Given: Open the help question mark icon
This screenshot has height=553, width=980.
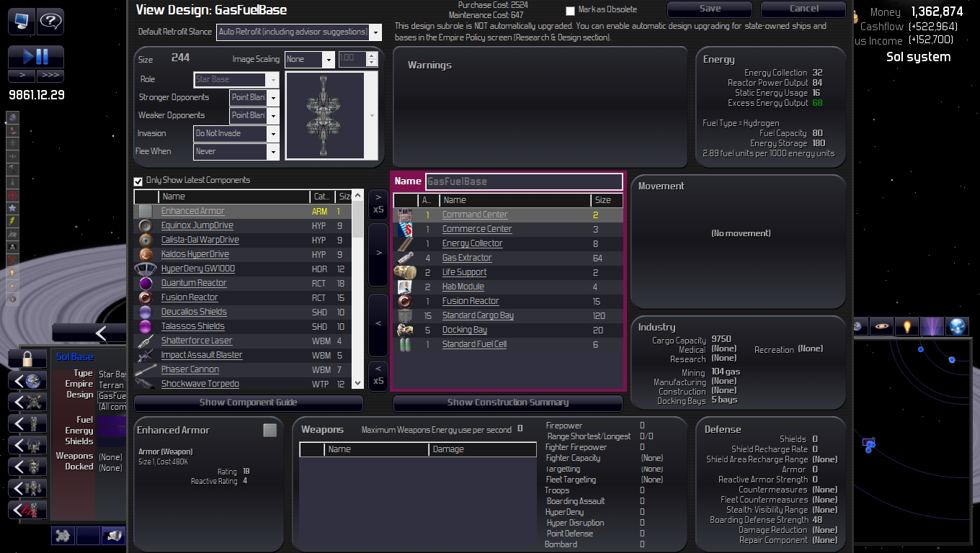Looking at the screenshot, I should (50, 21).
